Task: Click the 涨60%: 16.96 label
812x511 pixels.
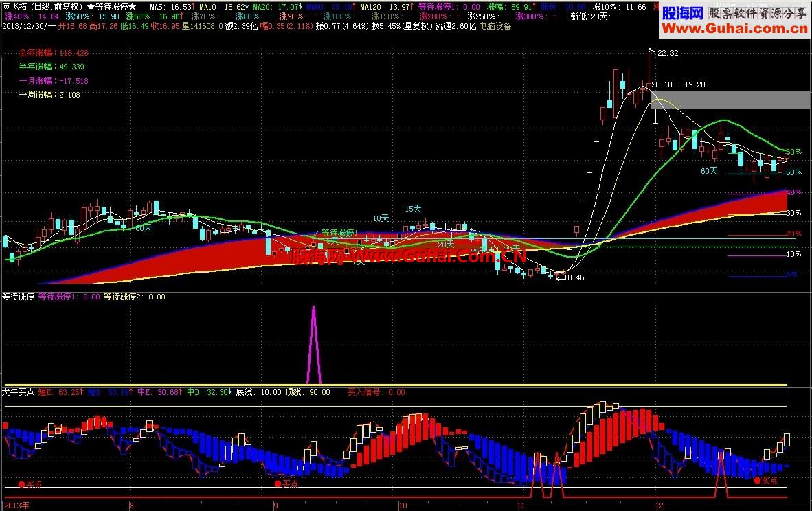Action: (x=155, y=16)
